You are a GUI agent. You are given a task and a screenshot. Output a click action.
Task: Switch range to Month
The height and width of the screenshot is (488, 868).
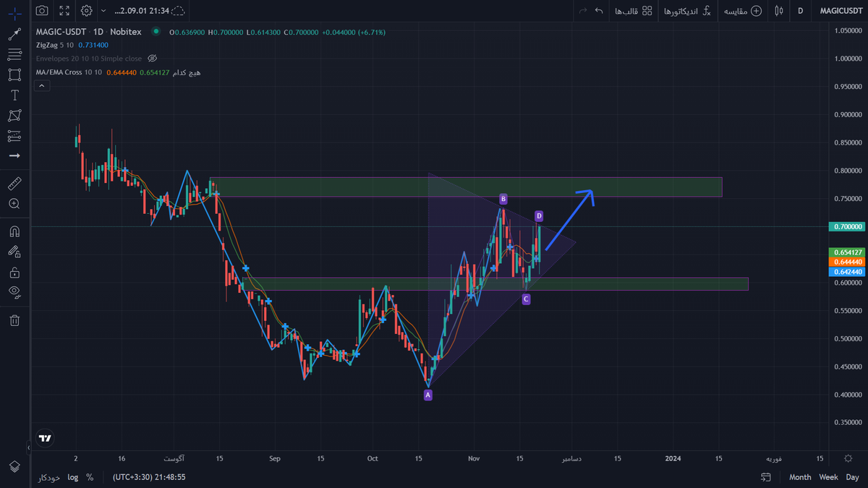(800, 477)
